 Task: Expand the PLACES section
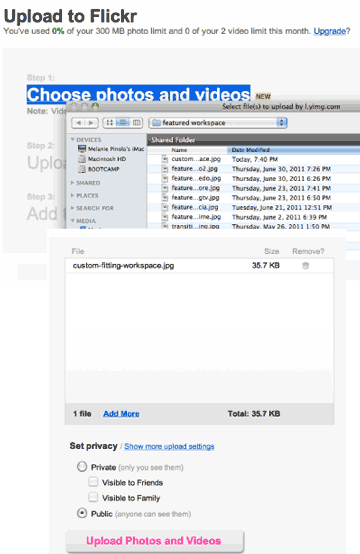72,195
